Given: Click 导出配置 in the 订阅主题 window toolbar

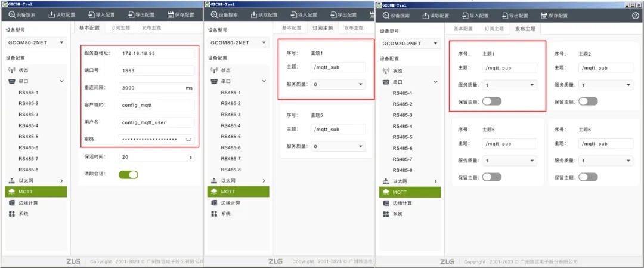Looking at the screenshot, I should tap(344, 14).
